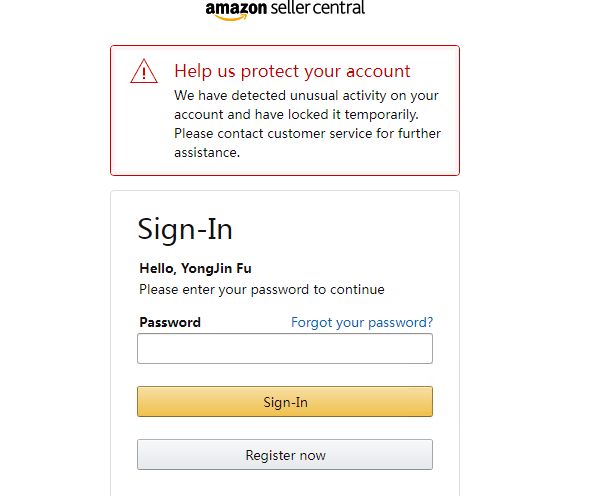This screenshot has width=614, height=496.
Task: Click the Register now button
Action: click(285, 455)
